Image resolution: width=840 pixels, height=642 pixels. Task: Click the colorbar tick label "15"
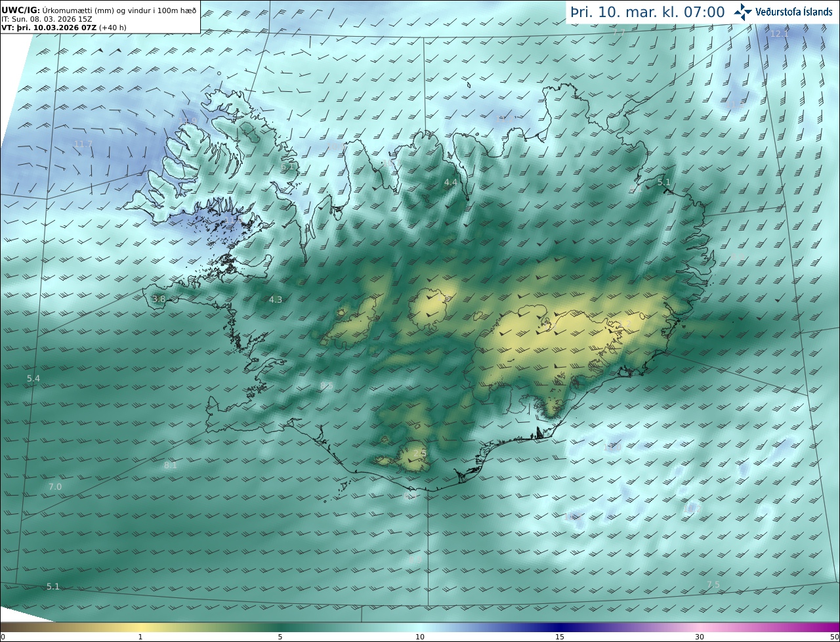coord(560,637)
